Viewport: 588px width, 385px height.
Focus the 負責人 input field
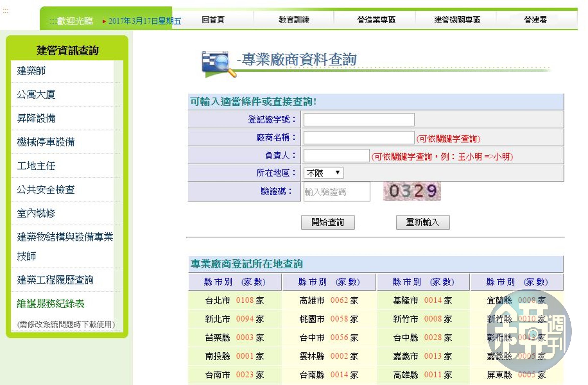336,156
